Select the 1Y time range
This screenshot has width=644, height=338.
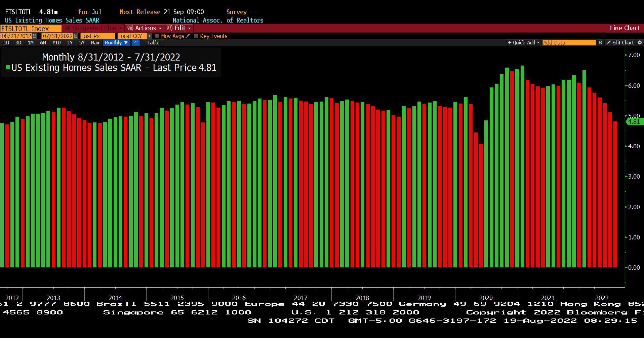click(70, 43)
